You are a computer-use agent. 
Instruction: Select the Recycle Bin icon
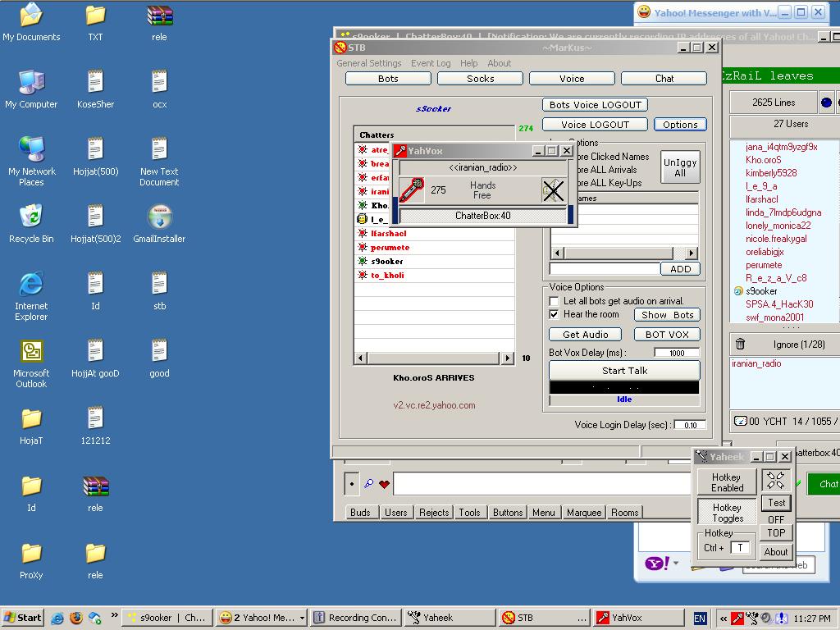[31, 224]
